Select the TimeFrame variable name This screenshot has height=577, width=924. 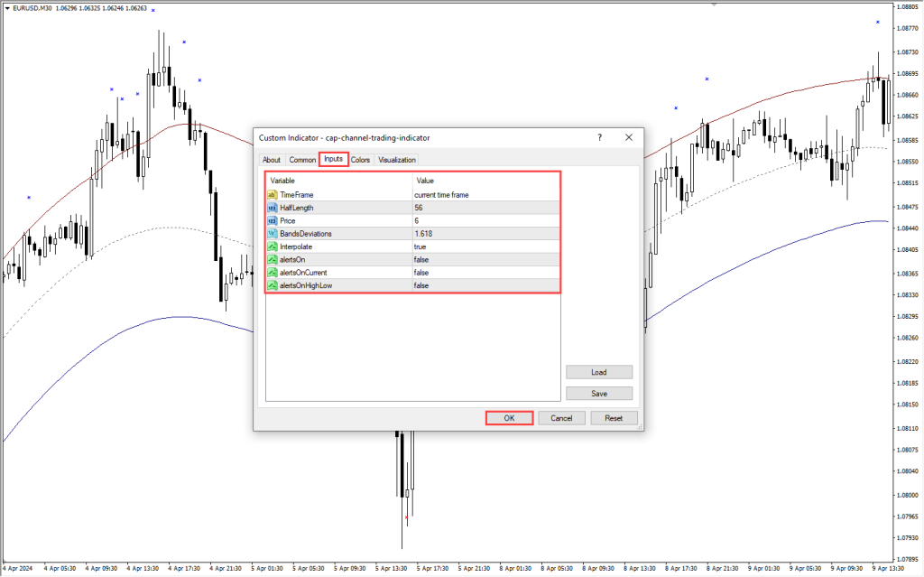(x=296, y=195)
